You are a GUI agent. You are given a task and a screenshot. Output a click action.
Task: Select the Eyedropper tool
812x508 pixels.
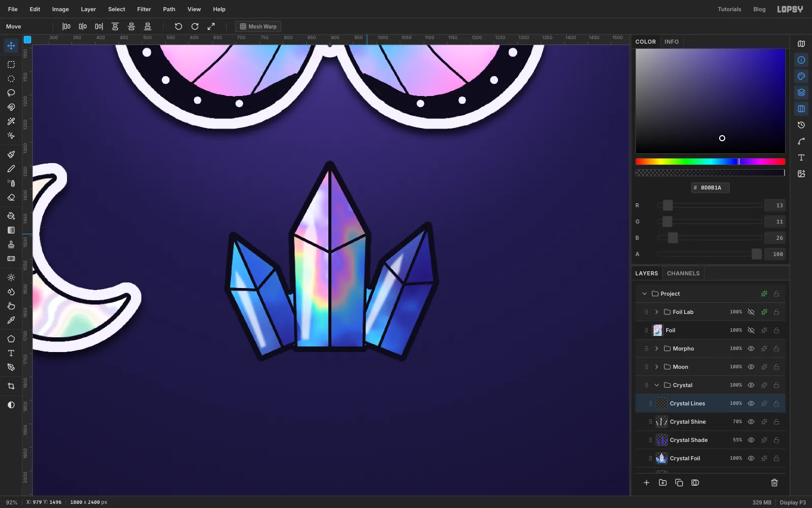click(x=11, y=320)
